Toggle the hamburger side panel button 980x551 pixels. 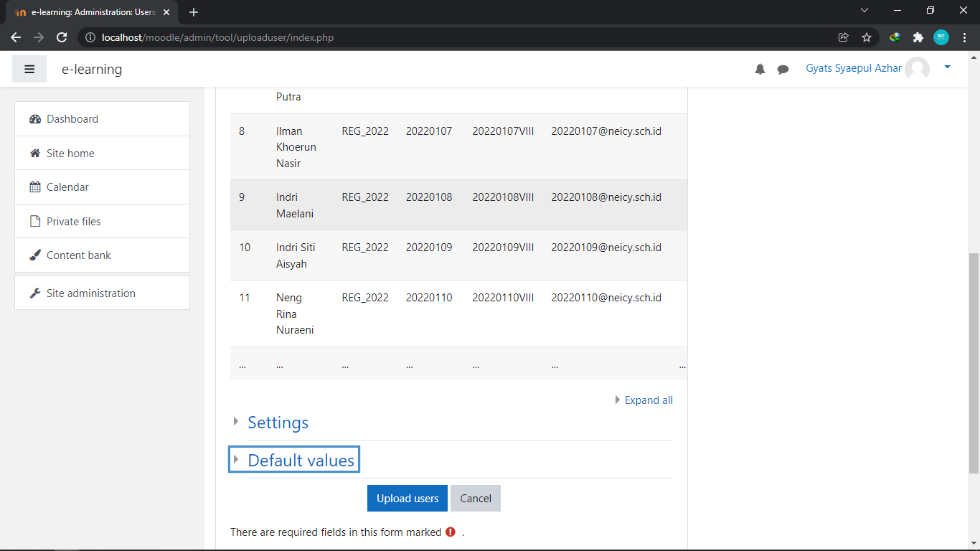coord(29,69)
